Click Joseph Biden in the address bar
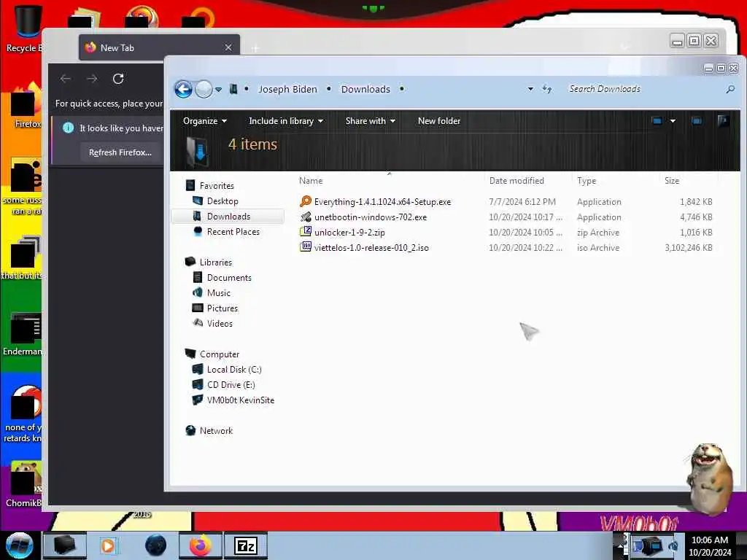 [287, 89]
